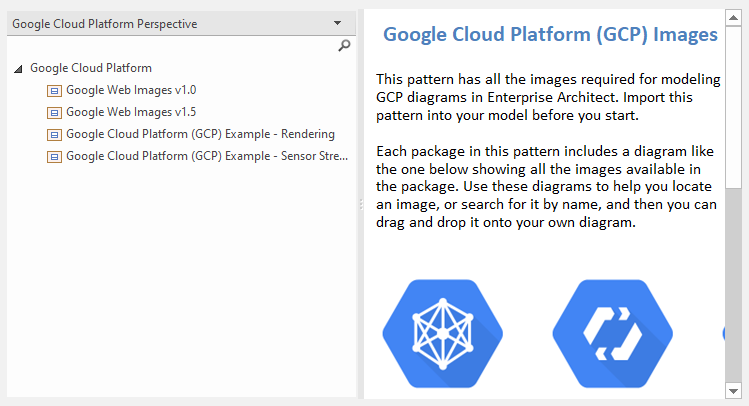
Task: Open the GCP Example - Sensor Stream entry text
Action: tap(206, 156)
